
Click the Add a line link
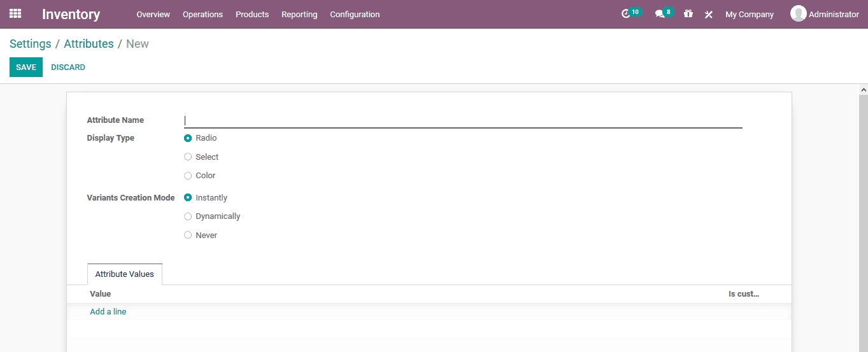(x=108, y=312)
